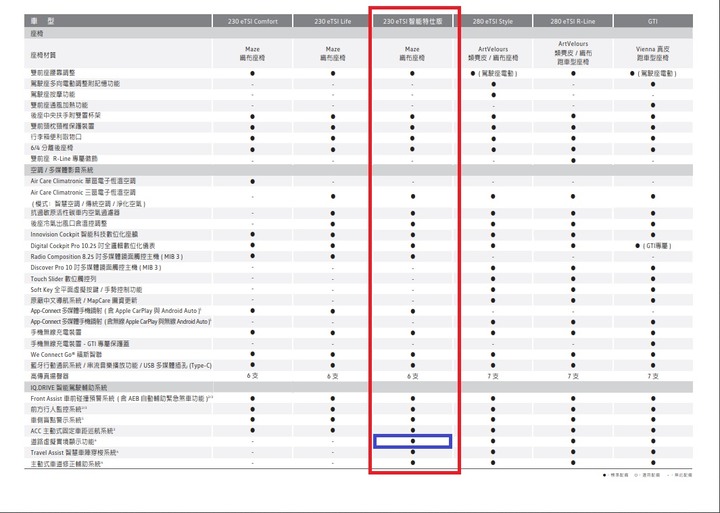Click the 'ArtVelours' seat cell under 280 eTSI Style

point(493,53)
